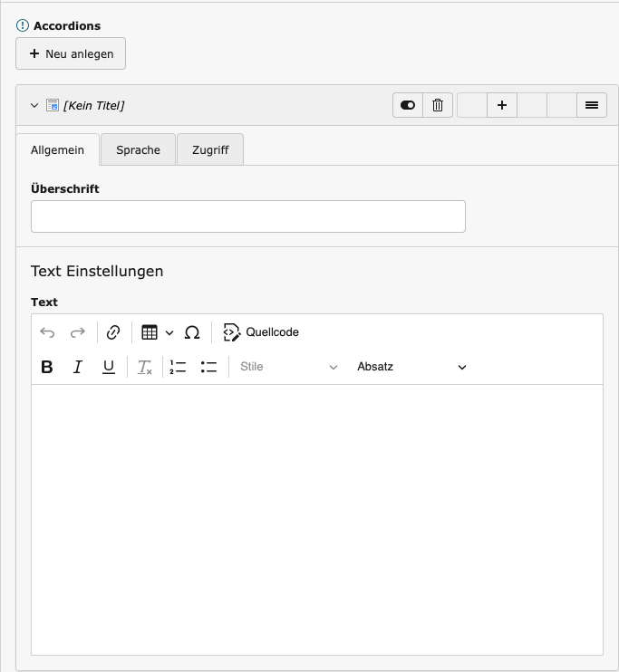
Task: Insert a bulleted list
Action: pos(208,367)
